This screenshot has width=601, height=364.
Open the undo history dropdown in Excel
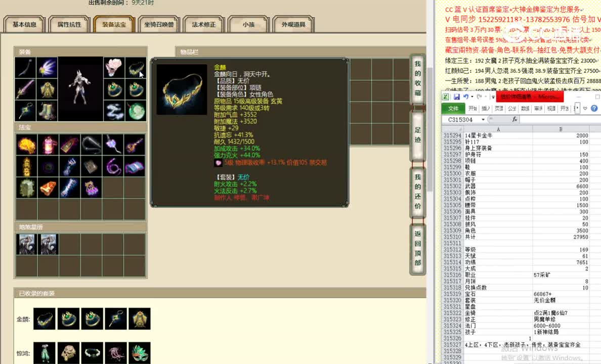pyautogui.click(x=472, y=97)
